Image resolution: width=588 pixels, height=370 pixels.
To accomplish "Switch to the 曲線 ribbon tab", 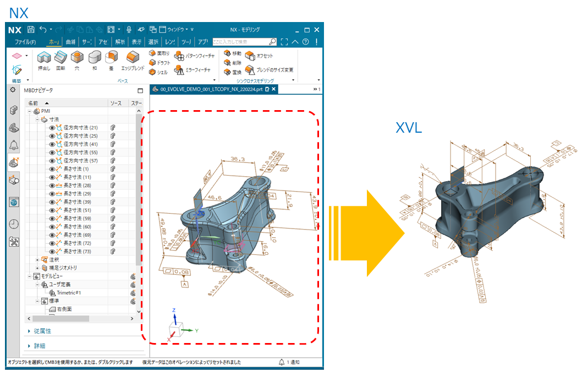I will 70,42.
